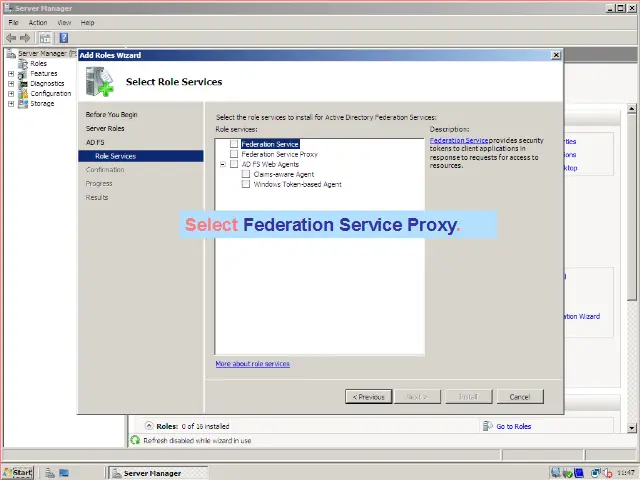Viewport: 640px width, 480px height.
Task: Click the Previous button
Action: [369, 397]
